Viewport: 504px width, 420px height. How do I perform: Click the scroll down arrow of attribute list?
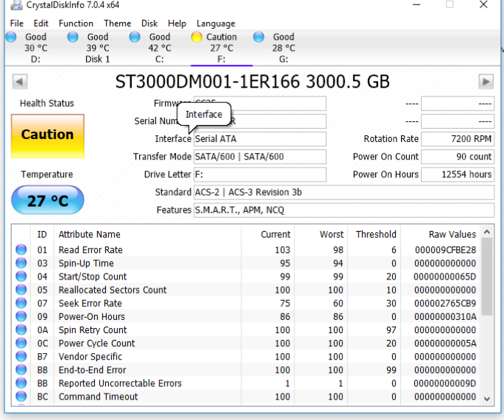coord(486,399)
